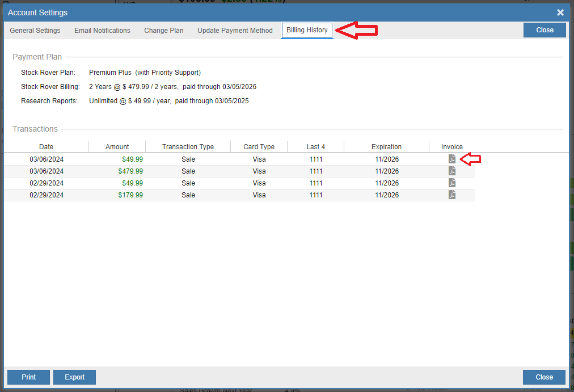The width and height of the screenshot is (574, 392).
Task: Download PDF invoice for the 03/06/2024 $49.99 sale
Action: (x=451, y=159)
